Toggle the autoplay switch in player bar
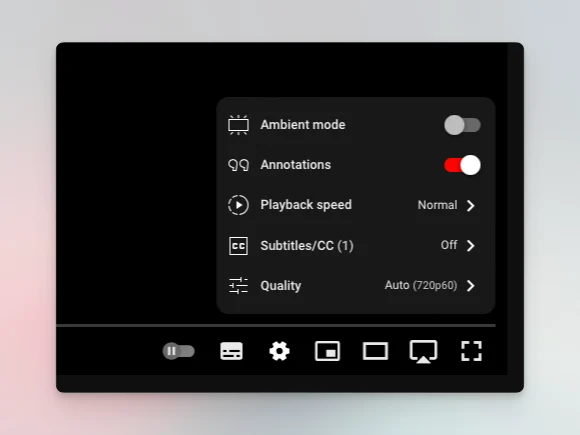Viewport: 580px width, 435px height. (179, 351)
